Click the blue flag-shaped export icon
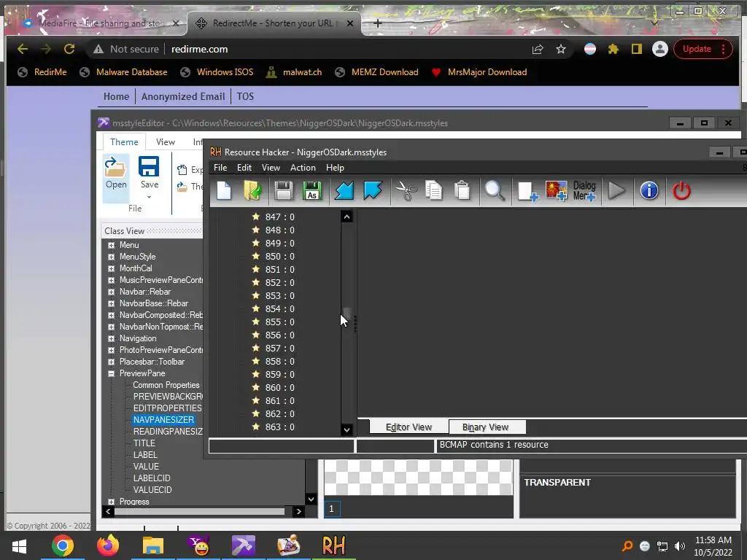747x560 pixels. [x=373, y=191]
